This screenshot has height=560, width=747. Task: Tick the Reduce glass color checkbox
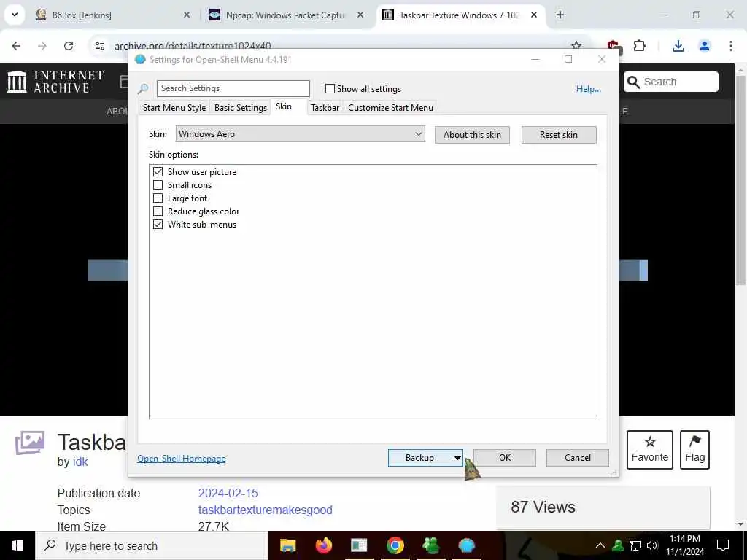158,211
